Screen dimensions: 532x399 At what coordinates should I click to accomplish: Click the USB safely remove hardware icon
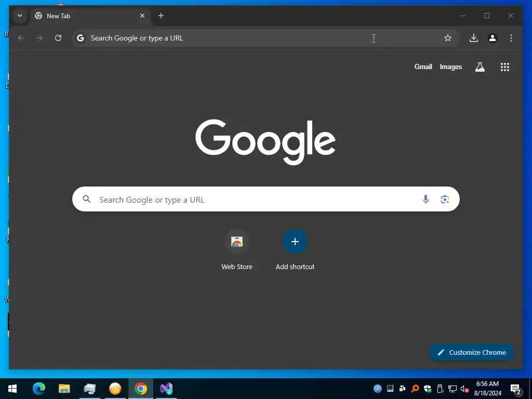coord(440,389)
